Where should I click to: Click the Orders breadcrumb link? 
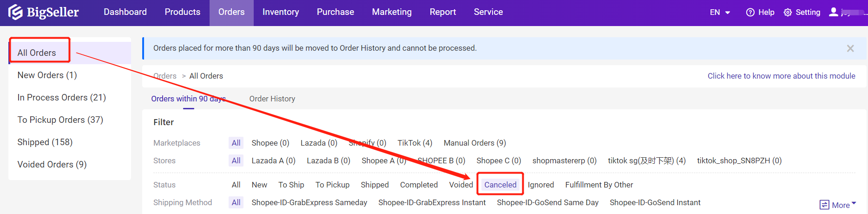click(165, 76)
